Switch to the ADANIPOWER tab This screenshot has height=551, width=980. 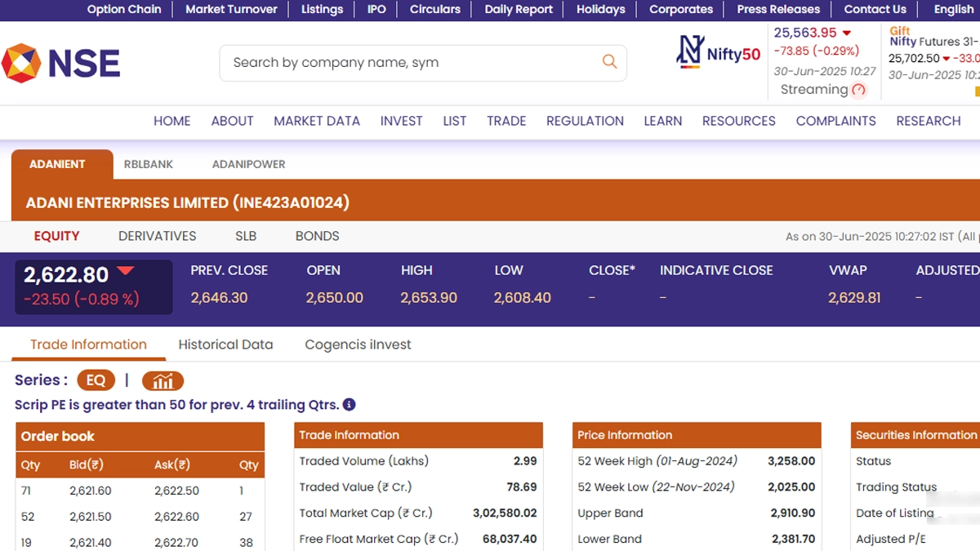(x=248, y=164)
